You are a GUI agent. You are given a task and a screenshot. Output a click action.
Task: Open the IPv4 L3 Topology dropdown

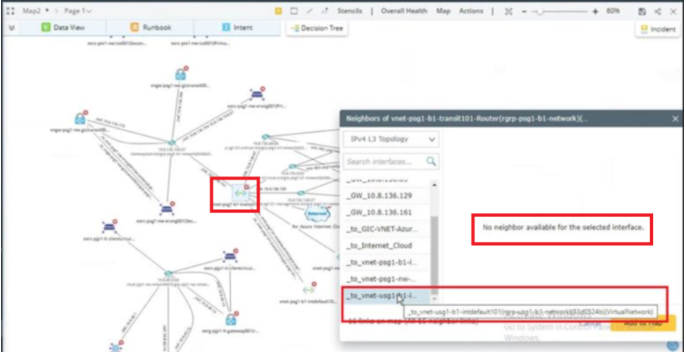tap(391, 139)
